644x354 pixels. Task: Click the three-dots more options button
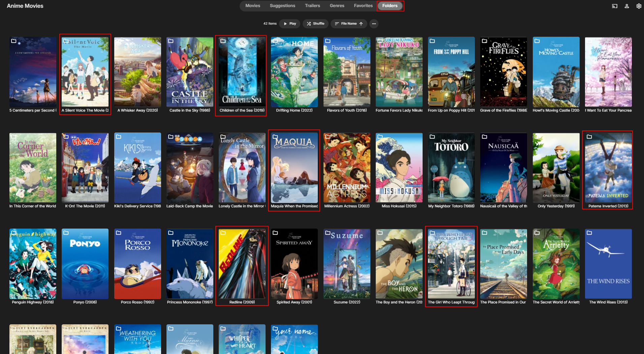coord(374,24)
